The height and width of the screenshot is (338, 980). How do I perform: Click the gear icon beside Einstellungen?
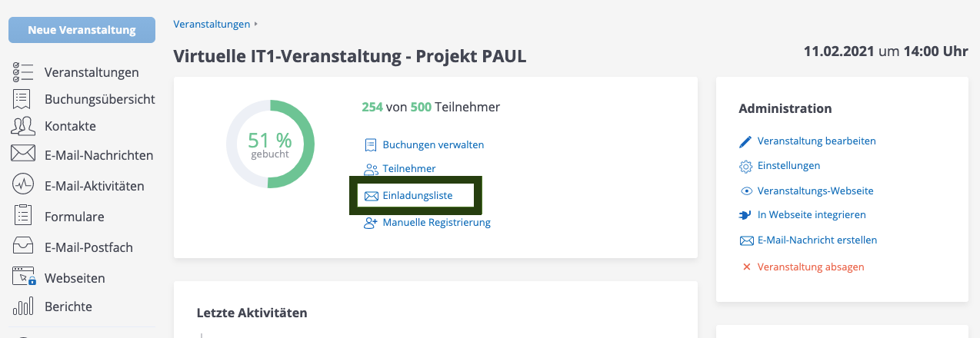pos(745,166)
